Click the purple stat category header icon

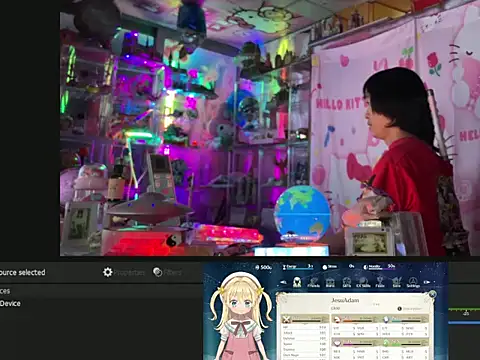[x=337, y=343]
